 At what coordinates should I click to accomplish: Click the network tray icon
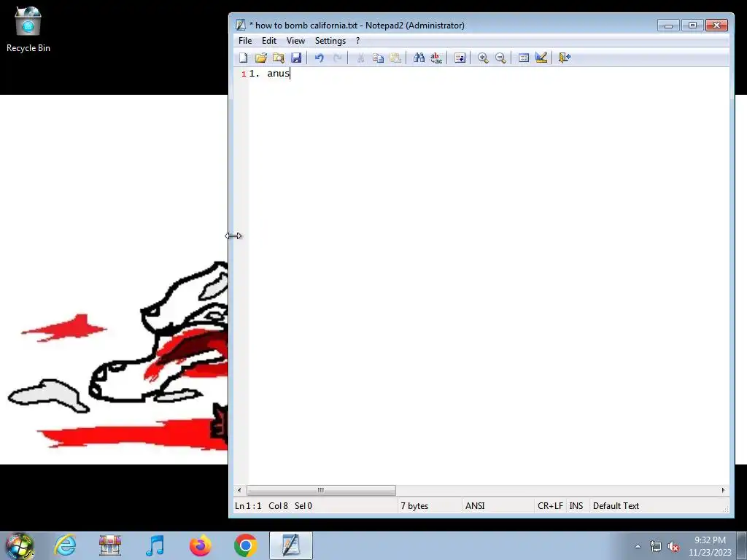click(656, 546)
